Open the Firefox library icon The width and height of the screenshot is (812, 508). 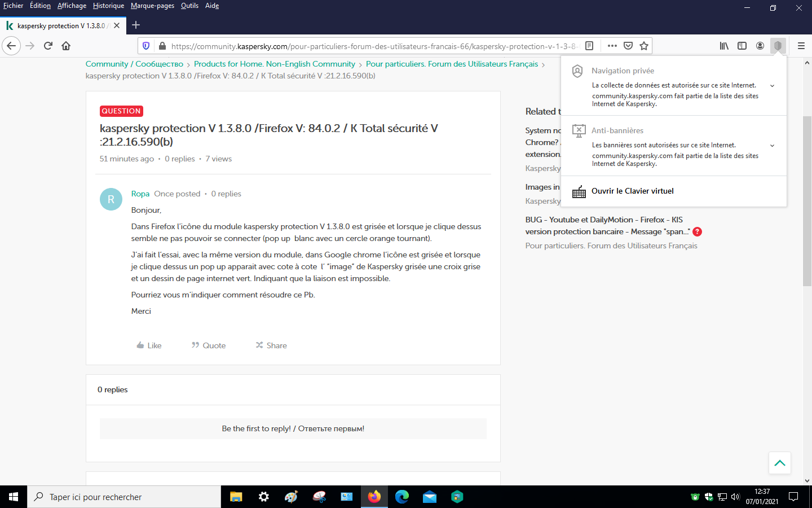[x=724, y=46]
